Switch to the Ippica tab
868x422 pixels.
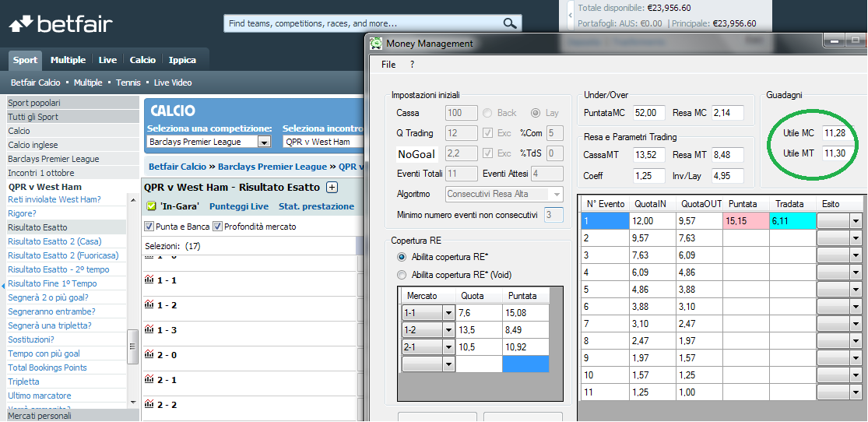[182, 60]
